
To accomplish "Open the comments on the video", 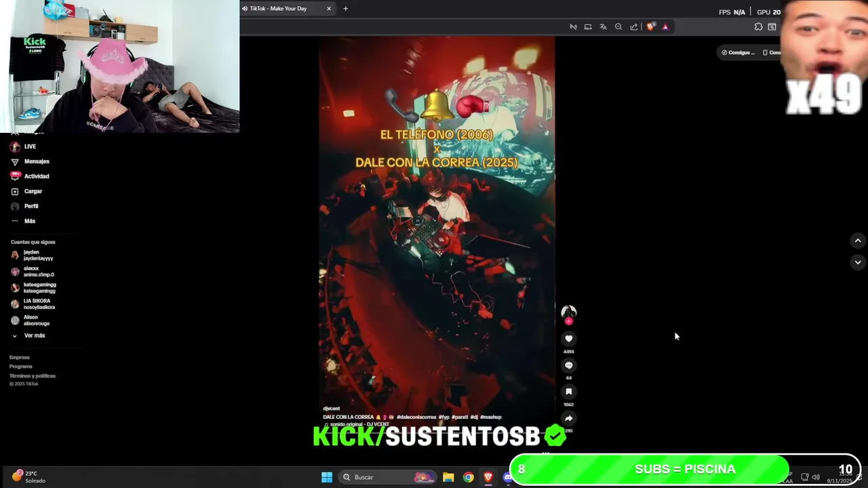I will tap(568, 365).
